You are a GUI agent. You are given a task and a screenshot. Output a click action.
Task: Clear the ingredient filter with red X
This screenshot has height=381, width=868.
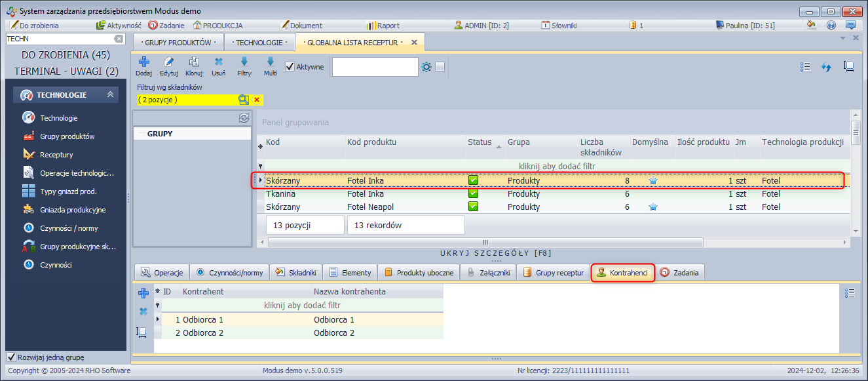pos(257,100)
